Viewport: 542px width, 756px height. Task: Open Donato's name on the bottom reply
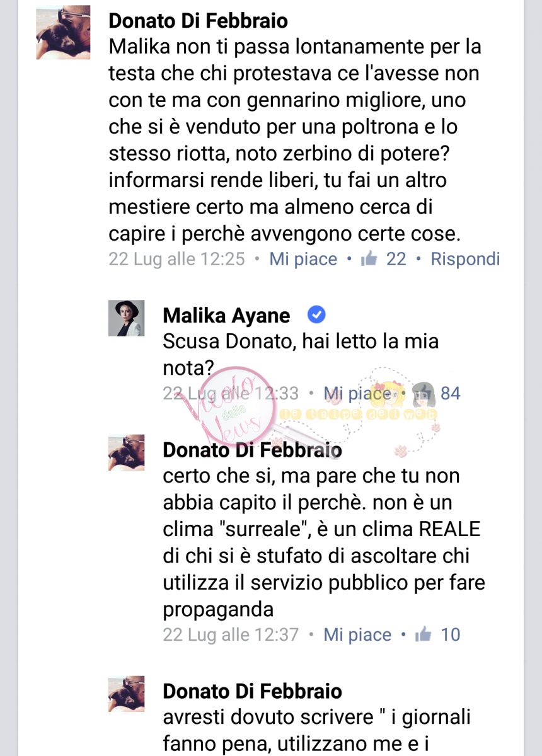pos(252,691)
